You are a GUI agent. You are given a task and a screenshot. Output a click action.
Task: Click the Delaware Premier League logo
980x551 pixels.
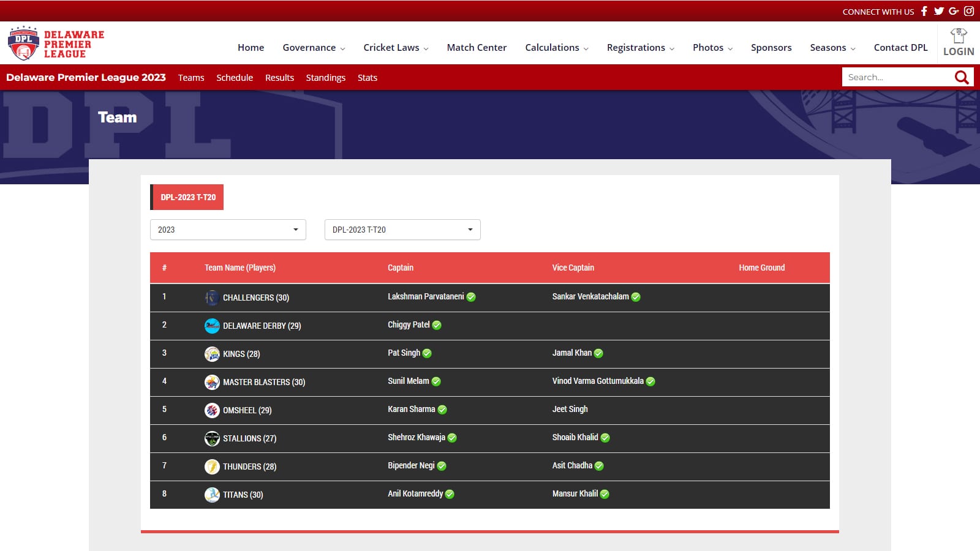pyautogui.click(x=56, y=43)
